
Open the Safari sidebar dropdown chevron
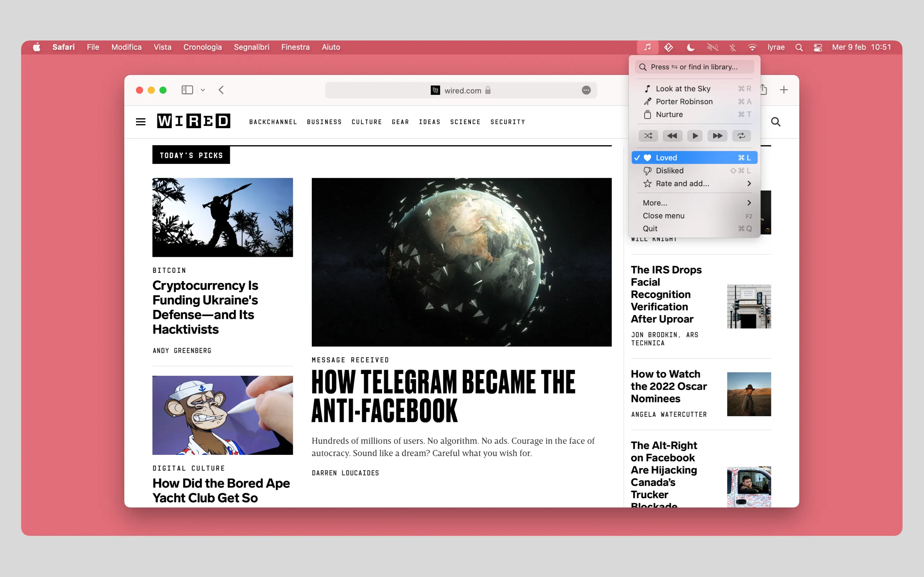[x=203, y=90]
